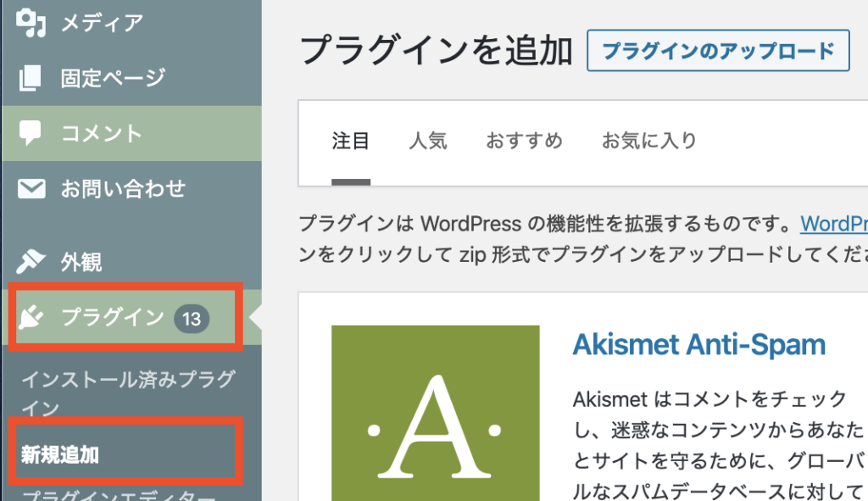Click the Media camera-and-music icon
The image size is (868, 501).
(31, 23)
